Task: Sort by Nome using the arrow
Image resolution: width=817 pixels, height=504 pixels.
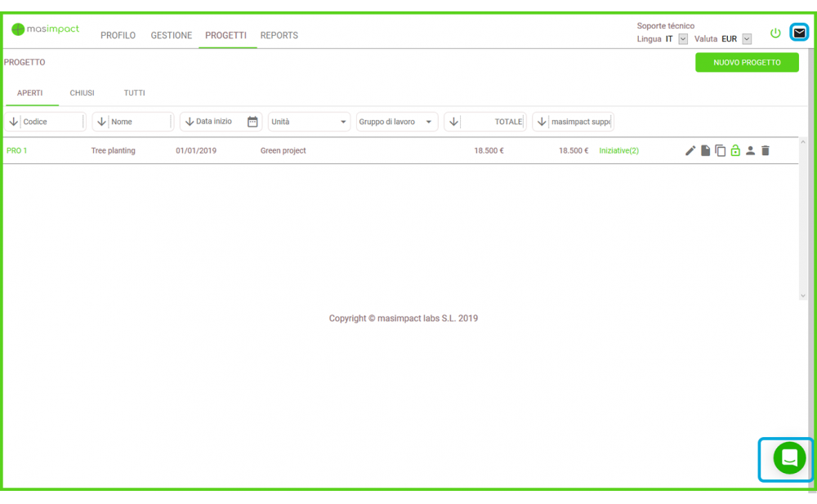Action: pos(101,122)
